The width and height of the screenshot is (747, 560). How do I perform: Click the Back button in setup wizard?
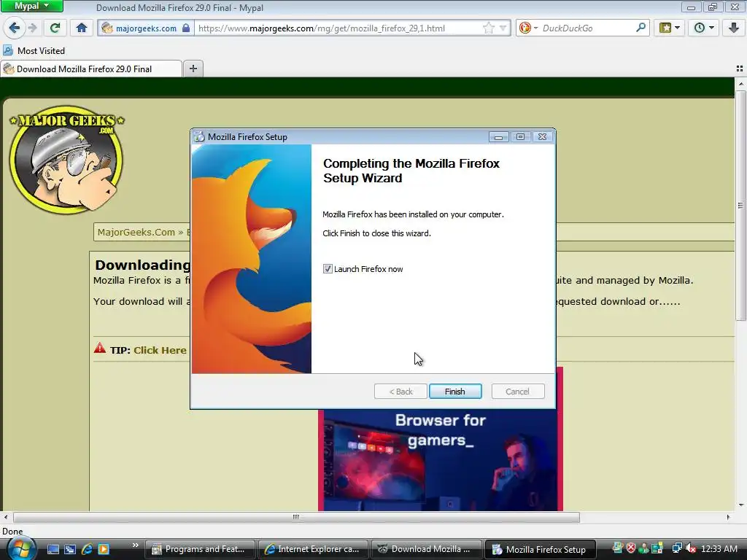(x=400, y=392)
